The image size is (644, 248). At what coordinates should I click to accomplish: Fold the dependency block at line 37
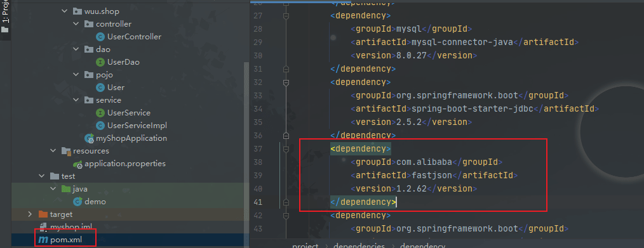(x=286, y=149)
